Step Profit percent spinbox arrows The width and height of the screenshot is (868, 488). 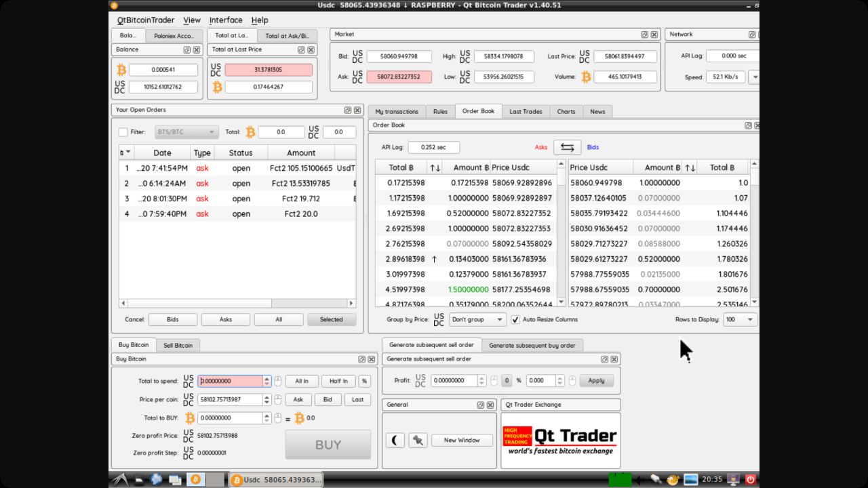(x=561, y=381)
